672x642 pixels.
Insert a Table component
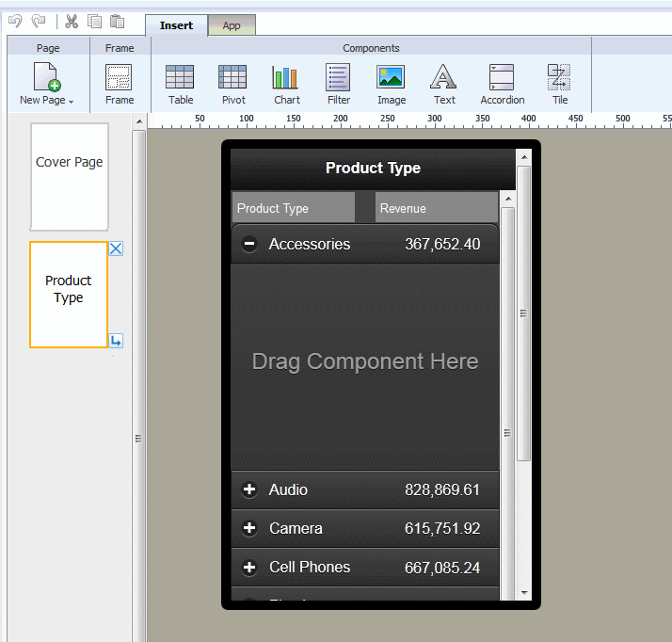[180, 84]
